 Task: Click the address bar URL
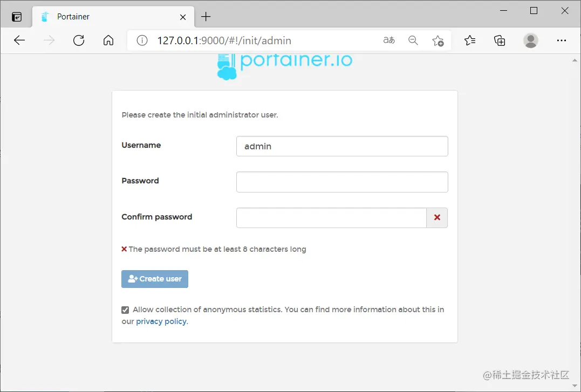(x=224, y=40)
